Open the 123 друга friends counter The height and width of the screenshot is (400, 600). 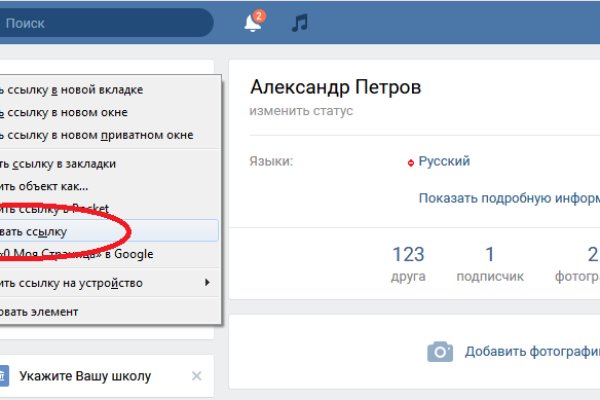point(408,263)
